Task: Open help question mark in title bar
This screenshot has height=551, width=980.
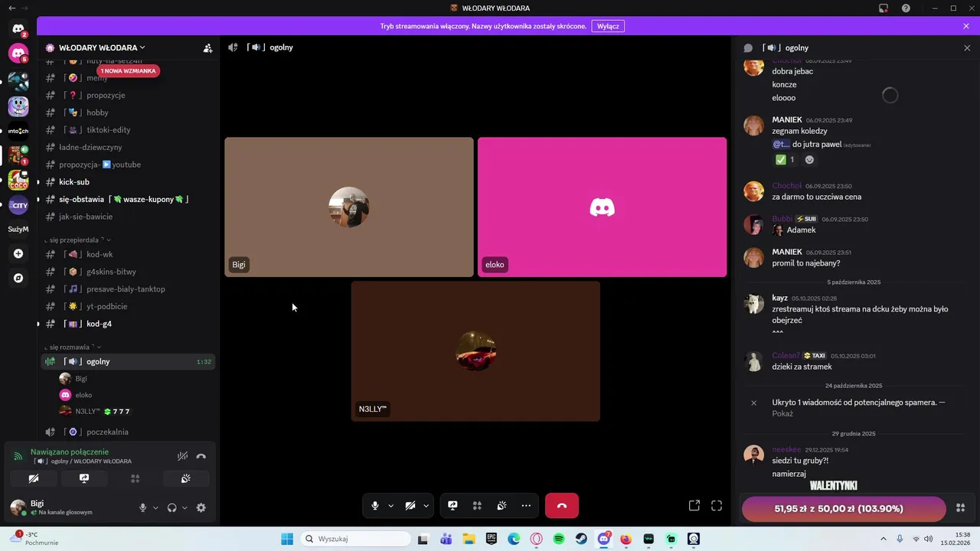Action: [x=906, y=8]
